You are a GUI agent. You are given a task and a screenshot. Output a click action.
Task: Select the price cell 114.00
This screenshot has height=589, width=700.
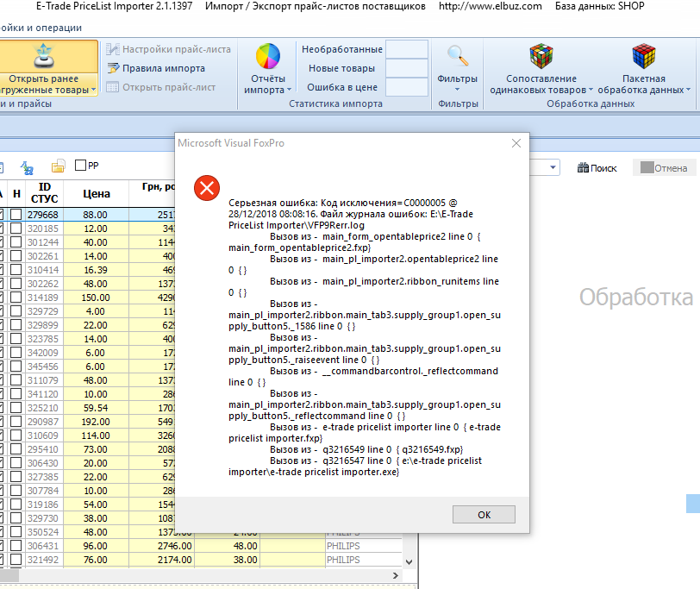point(96,435)
